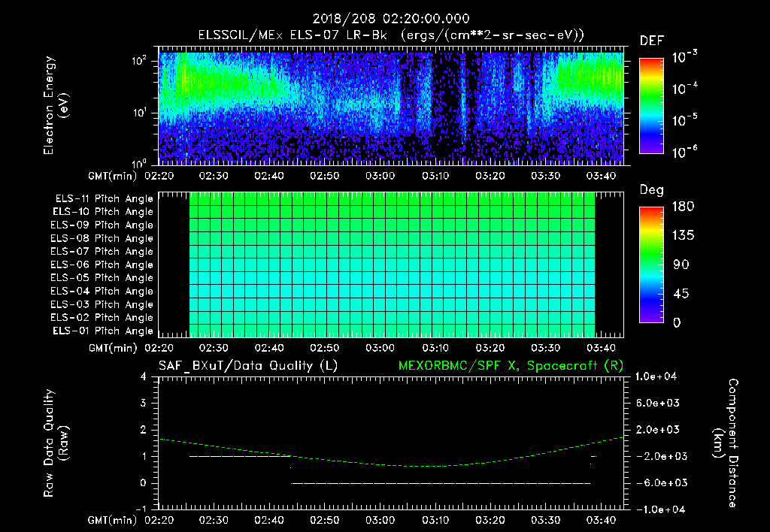Click the Deg legend label

pyautogui.click(x=651, y=190)
